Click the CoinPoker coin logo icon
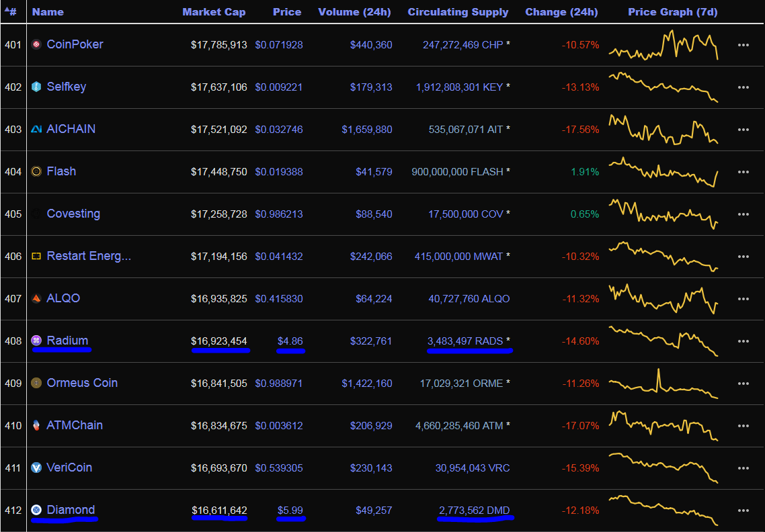This screenshot has height=532, width=765. pos(36,45)
